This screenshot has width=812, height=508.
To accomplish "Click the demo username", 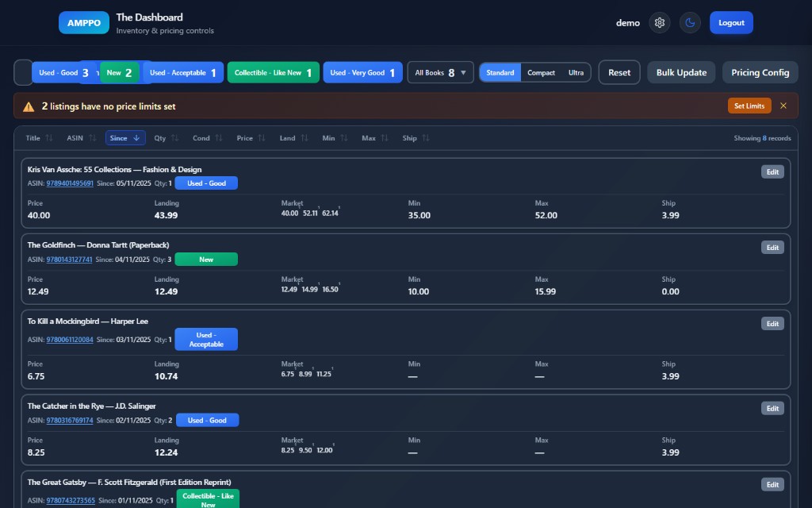I will 628,23.
